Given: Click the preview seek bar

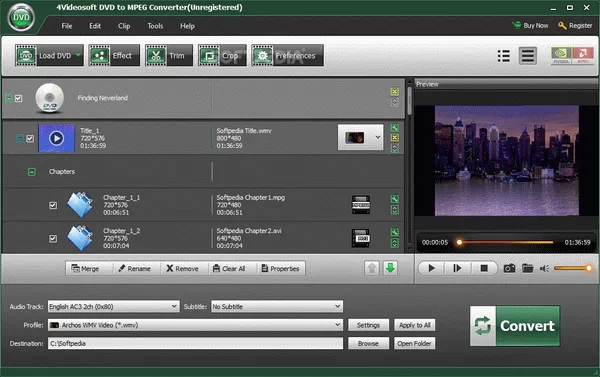Looking at the screenshot, I should tap(506, 242).
